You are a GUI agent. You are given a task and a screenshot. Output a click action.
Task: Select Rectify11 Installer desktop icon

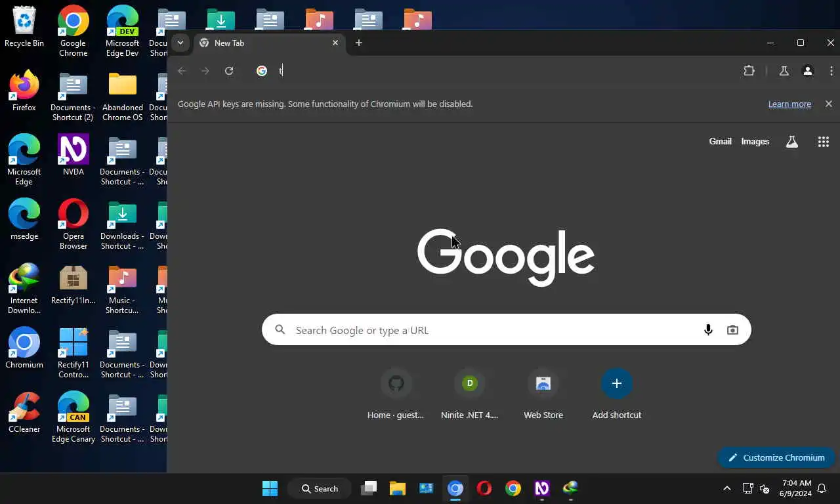[73, 283]
